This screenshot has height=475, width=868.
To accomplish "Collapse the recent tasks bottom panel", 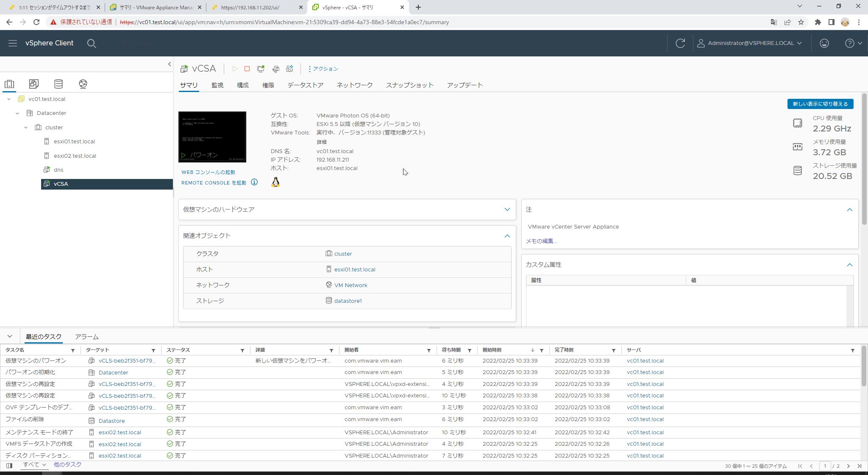I will pos(9,337).
